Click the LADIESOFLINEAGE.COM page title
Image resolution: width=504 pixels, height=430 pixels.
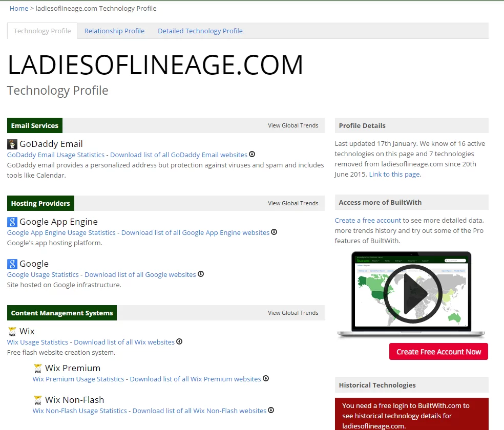pos(155,65)
